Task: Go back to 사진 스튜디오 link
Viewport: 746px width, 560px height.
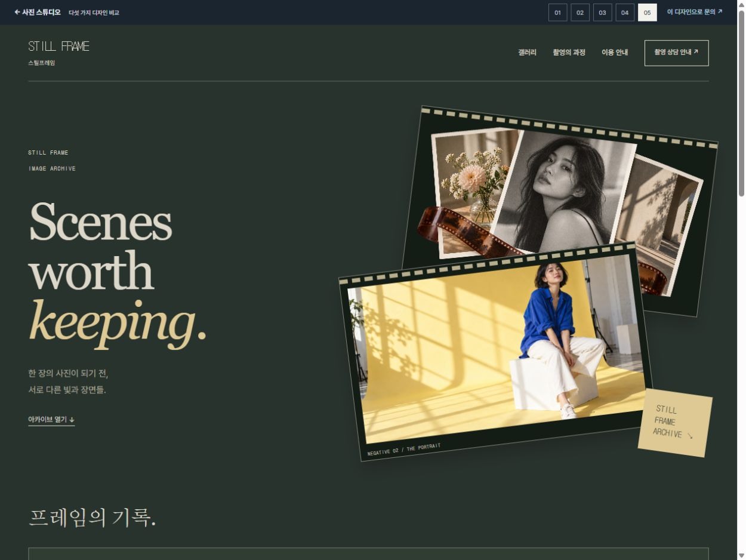Action: point(38,12)
